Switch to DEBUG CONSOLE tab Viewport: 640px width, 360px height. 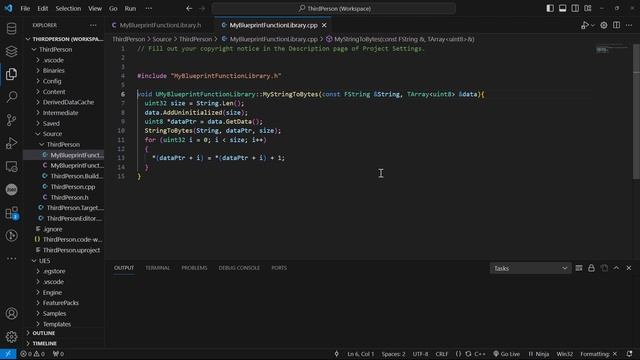coord(239,268)
